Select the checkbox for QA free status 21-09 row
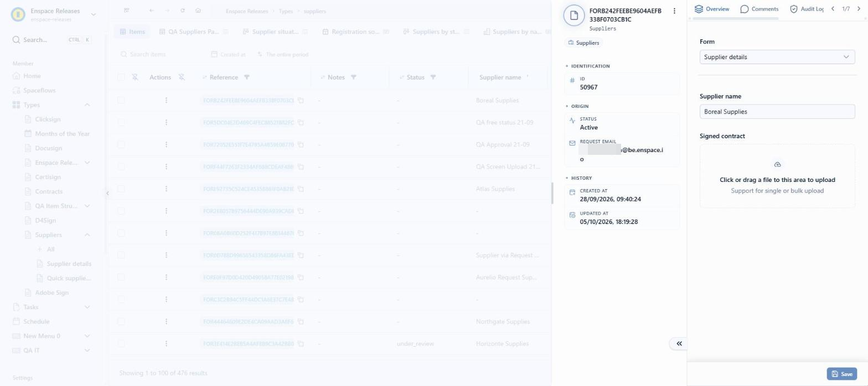The height and width of the screenshot is (386, 868). (121, 123)
